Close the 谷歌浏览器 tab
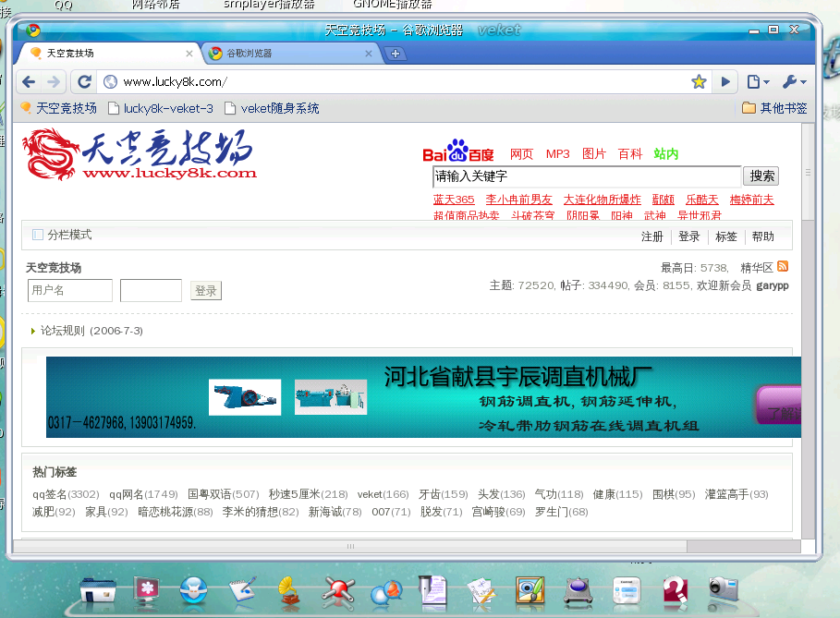Screen dimensions: 840x618 pyautogui.click(x=368, y=54)
